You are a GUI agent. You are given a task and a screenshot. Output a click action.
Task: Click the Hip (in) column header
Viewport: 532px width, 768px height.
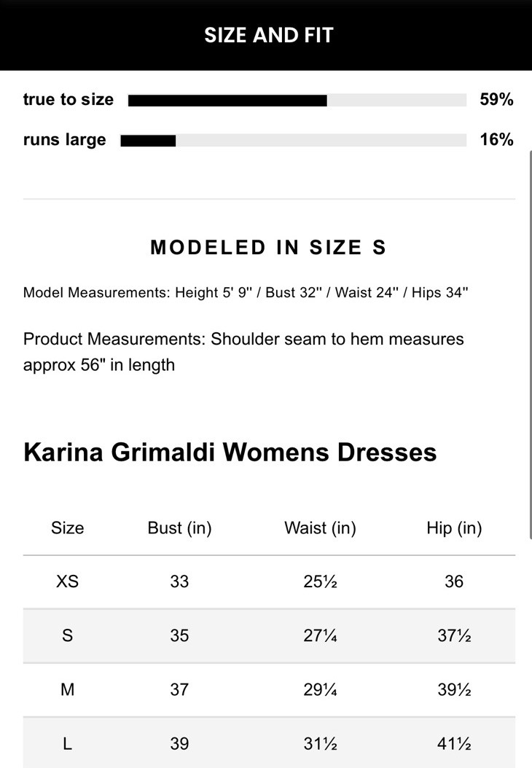(x=454, y=528)
